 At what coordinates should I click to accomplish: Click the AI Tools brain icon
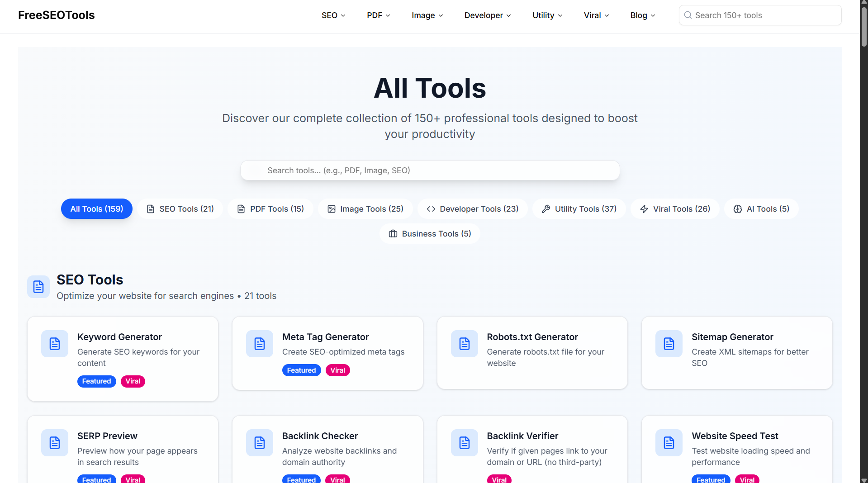(x=737, y=208)
